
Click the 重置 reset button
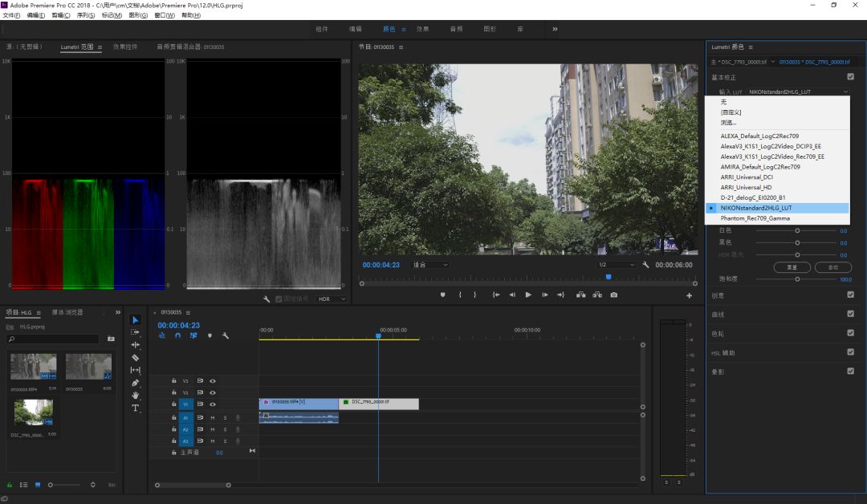coord(792,267)
